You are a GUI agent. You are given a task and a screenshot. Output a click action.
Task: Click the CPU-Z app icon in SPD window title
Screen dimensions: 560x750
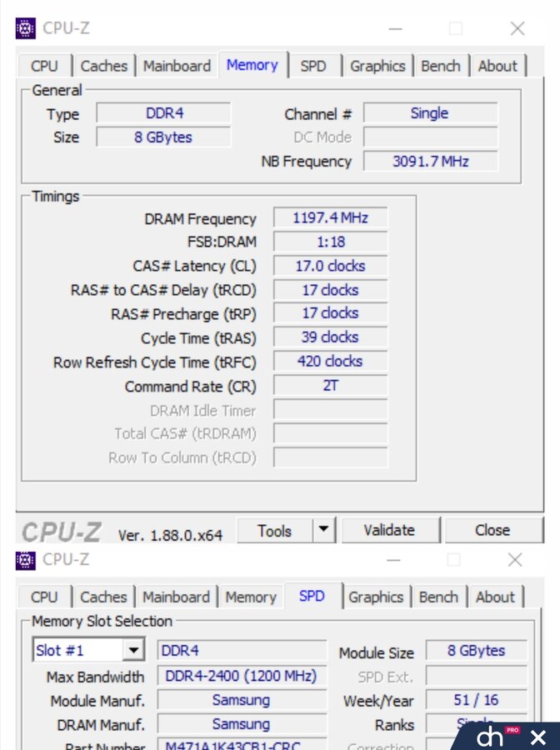25,560
